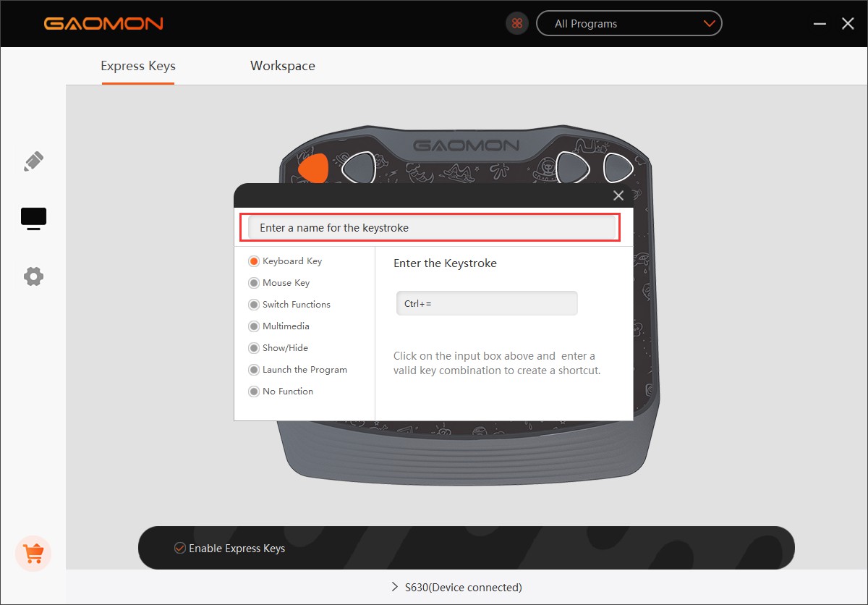Close the keystroke dialog
Screen dimensions: 868x605
[x=618, y=195]
